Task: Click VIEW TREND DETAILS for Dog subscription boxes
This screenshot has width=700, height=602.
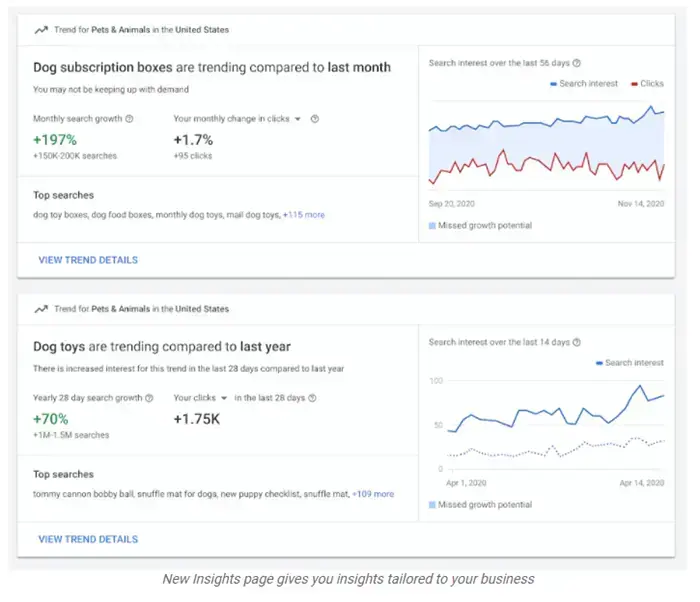Action: point(88,260)
